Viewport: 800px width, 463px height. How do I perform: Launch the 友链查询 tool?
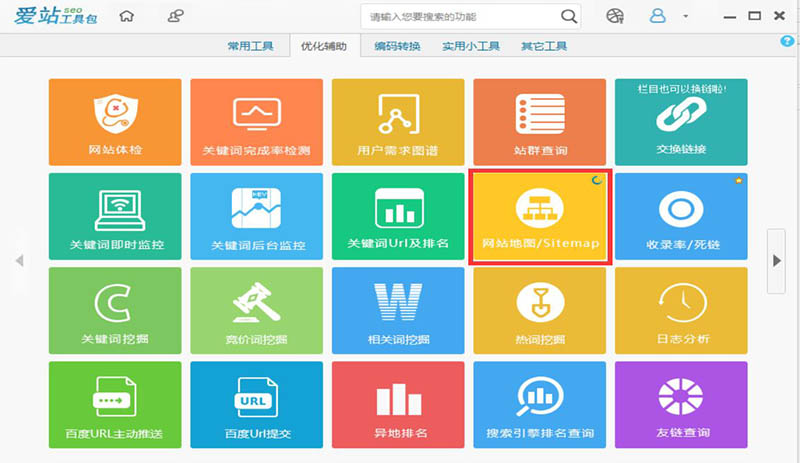click(681, 405)
